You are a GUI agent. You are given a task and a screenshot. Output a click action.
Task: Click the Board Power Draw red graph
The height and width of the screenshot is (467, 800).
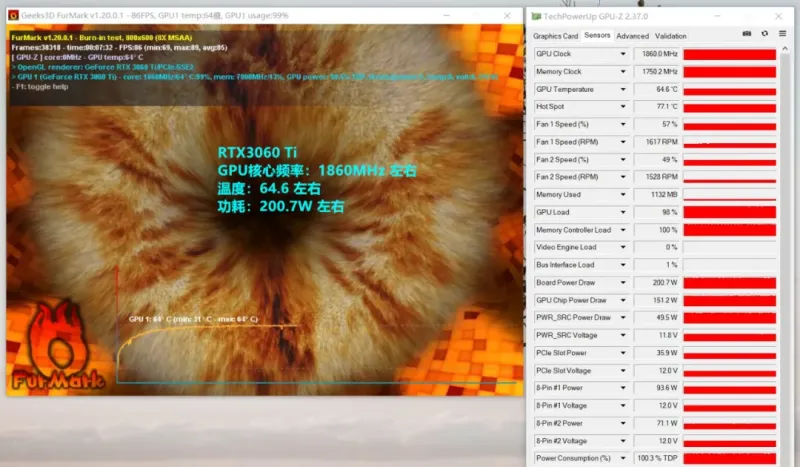coord(730,283)
